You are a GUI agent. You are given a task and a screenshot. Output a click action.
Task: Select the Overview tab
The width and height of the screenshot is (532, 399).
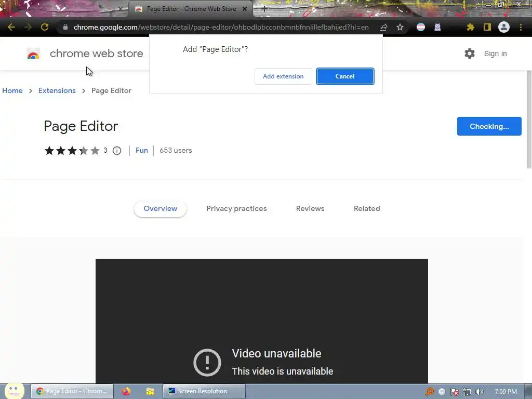pyautogui.click(x=160, y=209)
